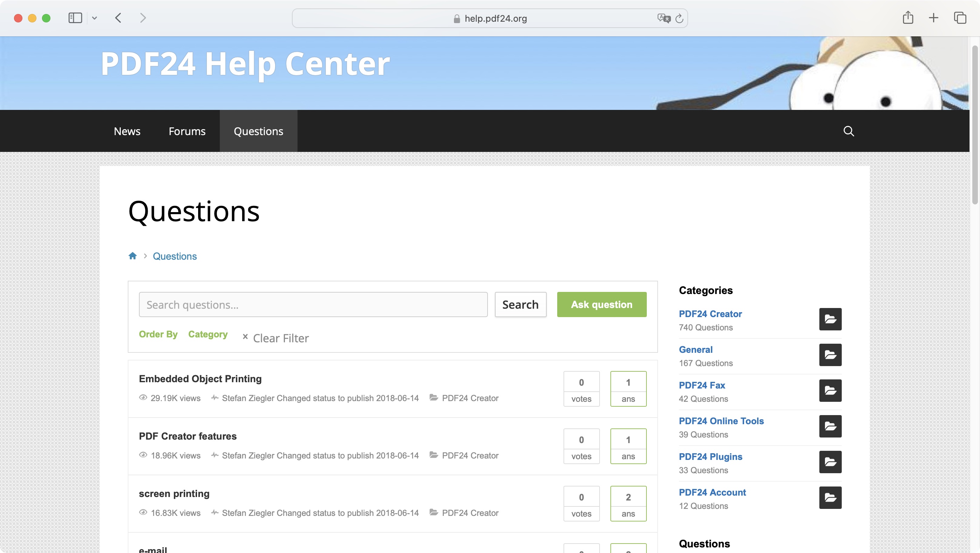Click the Order By dropdown filter

[158, 334]
